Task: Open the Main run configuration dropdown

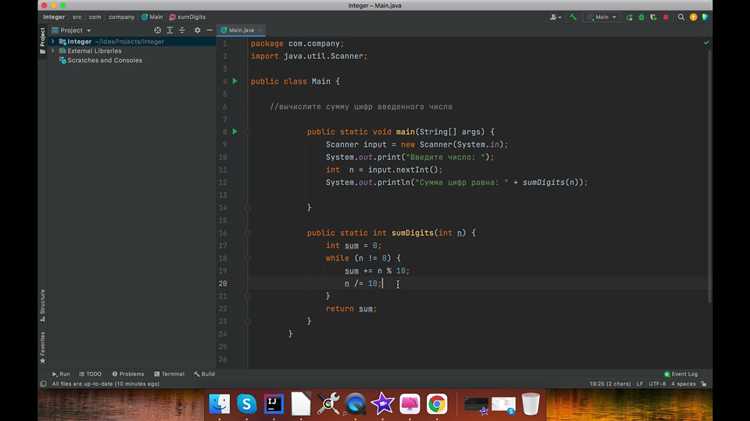Action: 604,17
